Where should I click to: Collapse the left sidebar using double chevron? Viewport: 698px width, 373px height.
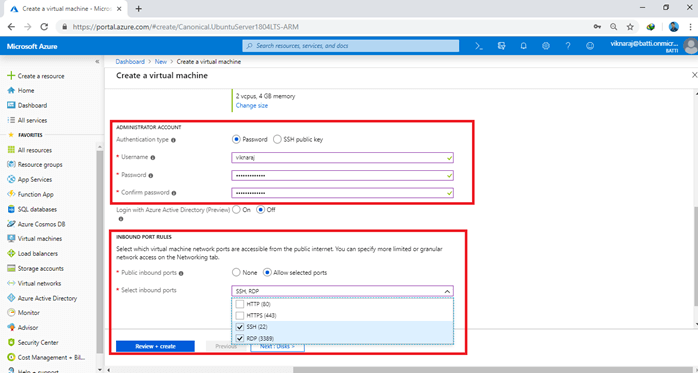tap(97, 61)
